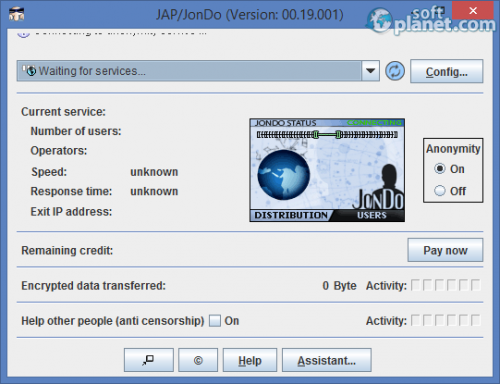
Task: Click the Current service: label
Action: [63, 112]
